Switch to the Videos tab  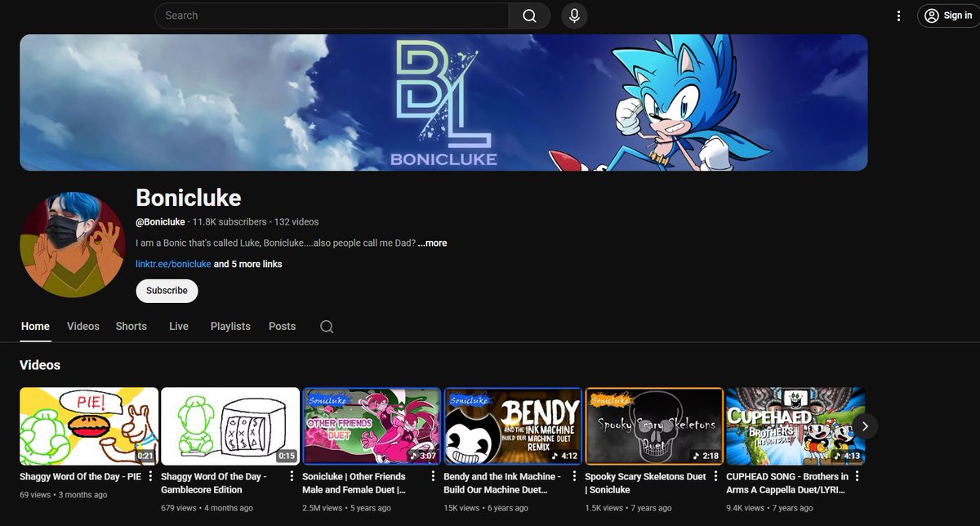(82, 326)
